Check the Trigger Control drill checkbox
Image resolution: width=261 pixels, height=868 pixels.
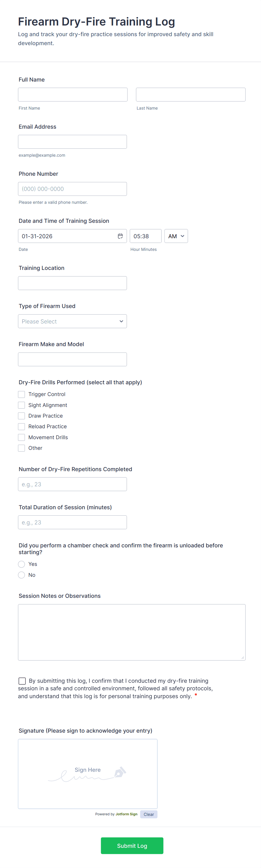[x=21, y=394]
